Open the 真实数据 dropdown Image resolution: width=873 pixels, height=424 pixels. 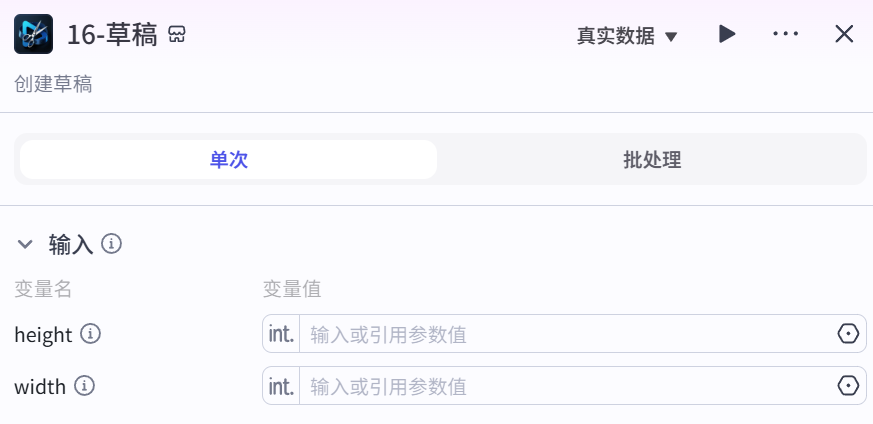tap(627, 36)
